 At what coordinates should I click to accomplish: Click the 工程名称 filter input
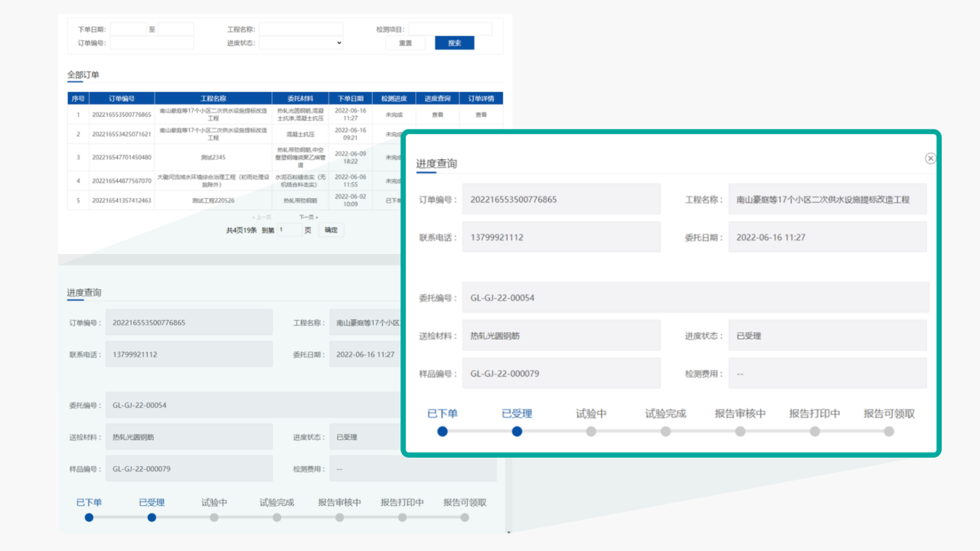point(301,29)
